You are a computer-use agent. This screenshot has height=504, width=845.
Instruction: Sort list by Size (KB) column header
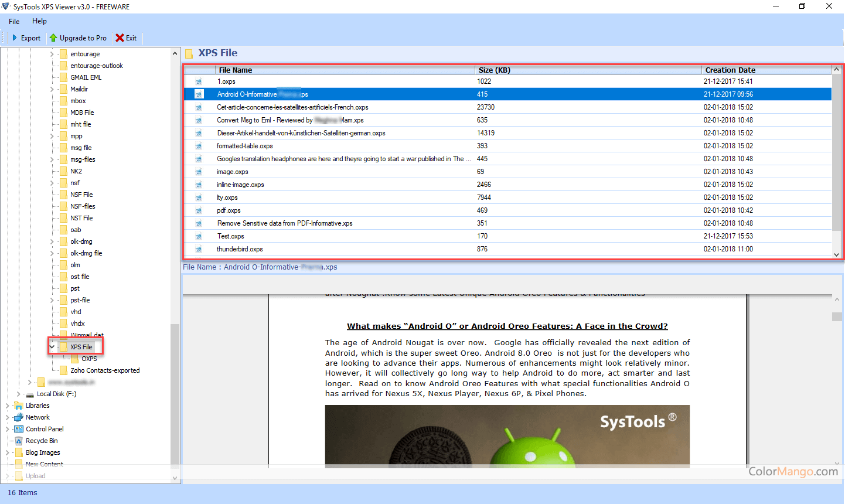[x=494, y=70]
